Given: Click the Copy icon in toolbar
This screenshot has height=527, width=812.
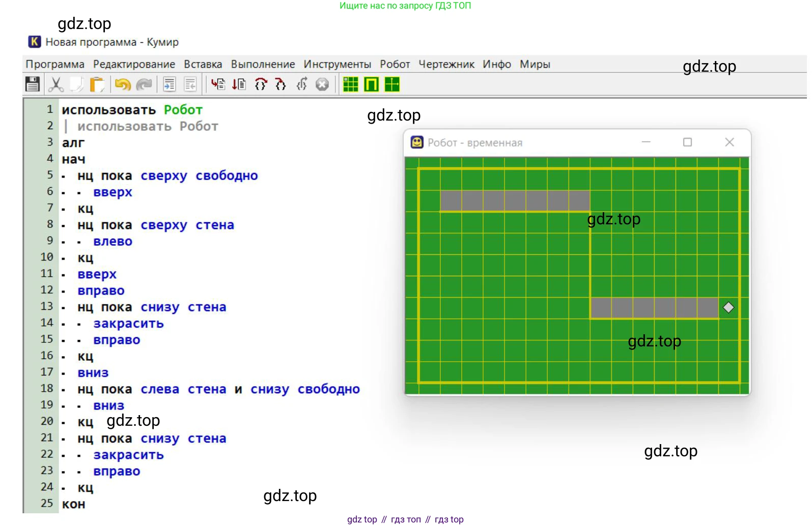Looking at the screenshot, I should coord(76,84).
